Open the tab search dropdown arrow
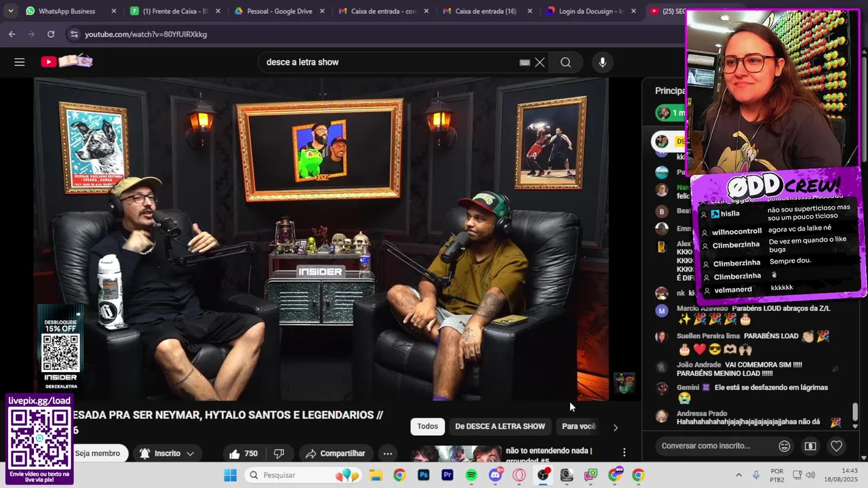868x488 pixels. tap(10, 11)
